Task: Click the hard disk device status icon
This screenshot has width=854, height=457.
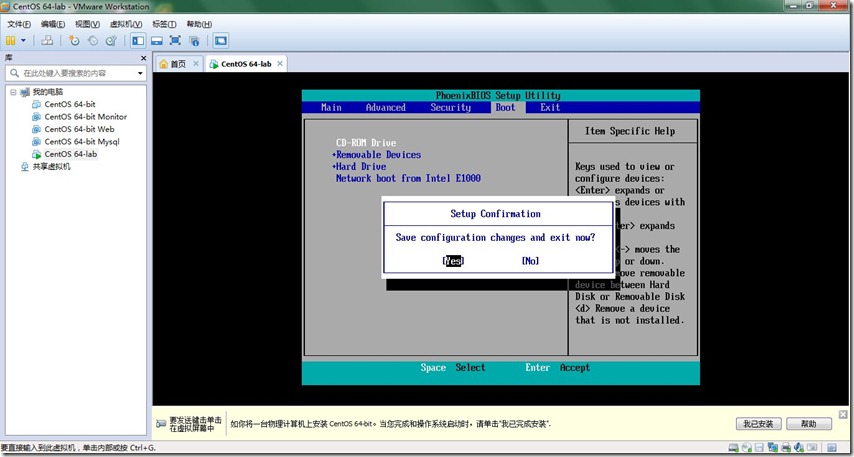Action: [x=734, y=447]
